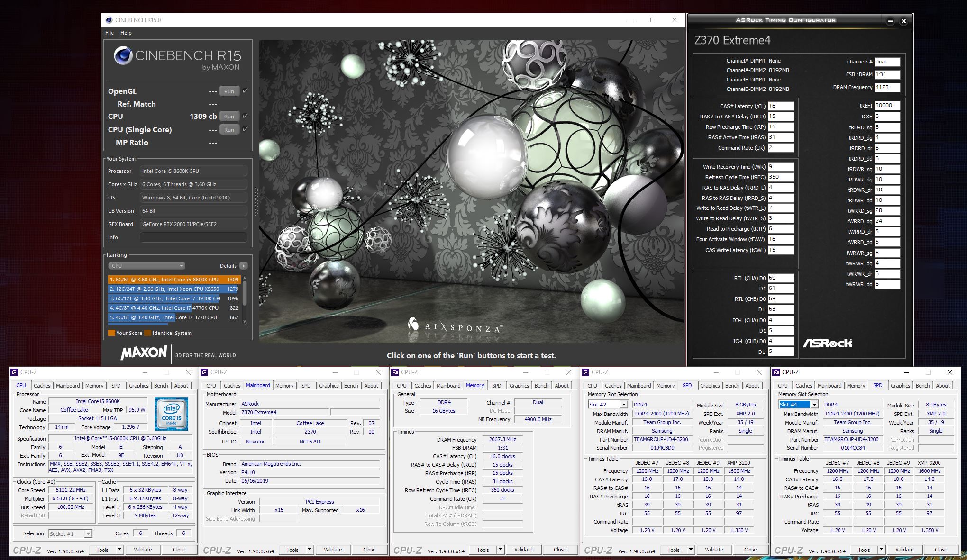Open About tab in Slot #2 CPU-Z window

point(752,386)
